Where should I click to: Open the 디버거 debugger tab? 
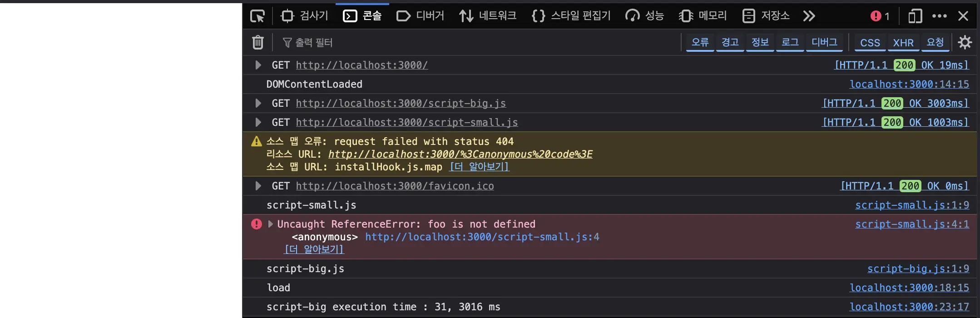click(x=420, y=16)
